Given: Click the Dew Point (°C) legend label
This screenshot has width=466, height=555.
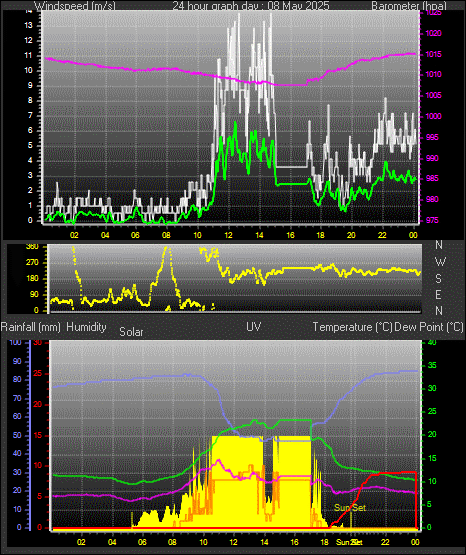Looking at the screenshot, I should 428,327.
